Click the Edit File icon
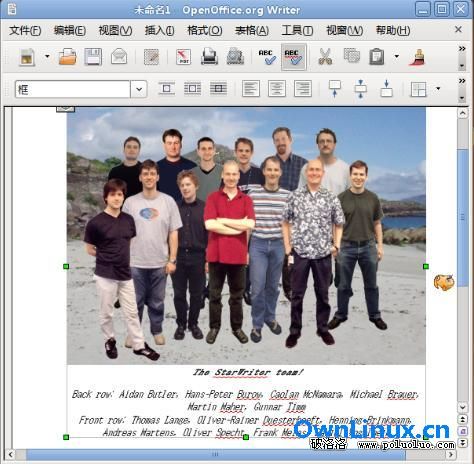Image resolution: width=474 pixels, height=464 pixels. (151, 57)
